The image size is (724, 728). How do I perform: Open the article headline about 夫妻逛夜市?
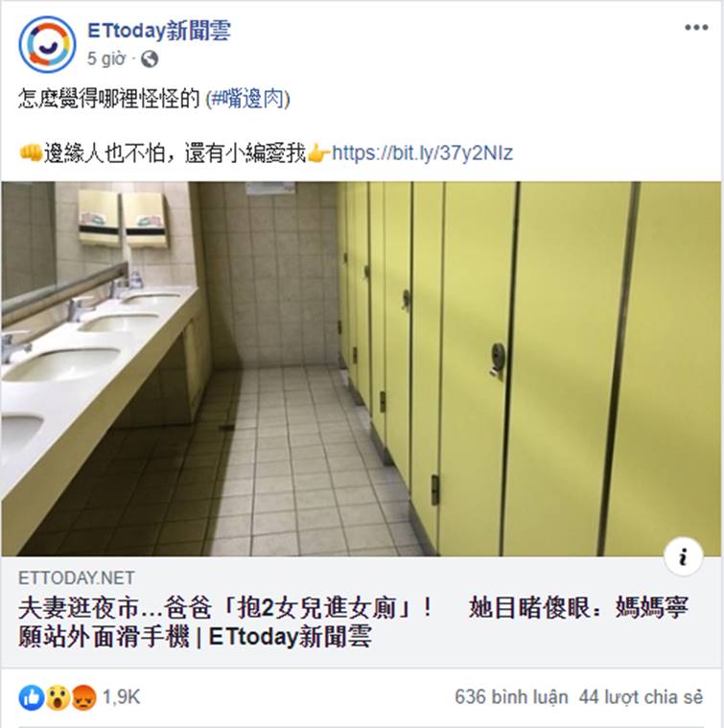pyautogui.click(x=353, y=622)
